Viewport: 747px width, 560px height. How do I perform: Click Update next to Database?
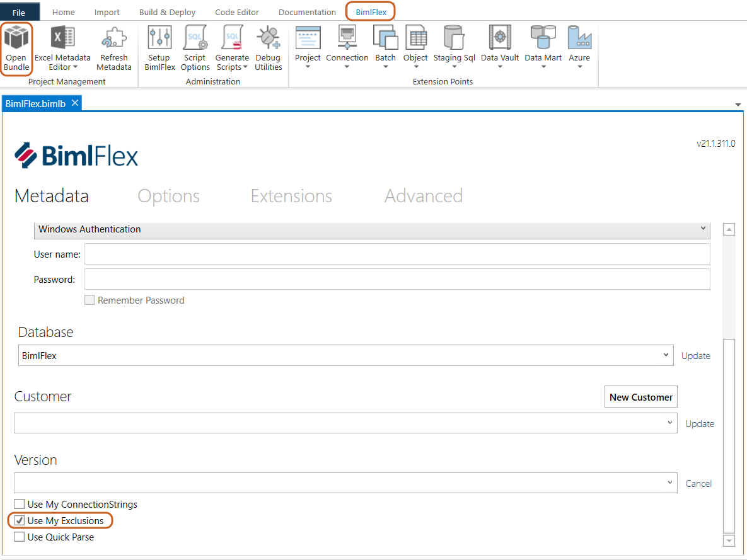pos(695,356)
